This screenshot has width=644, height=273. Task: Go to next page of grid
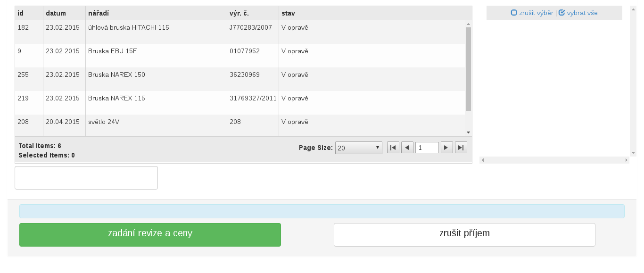click(446, 148)
